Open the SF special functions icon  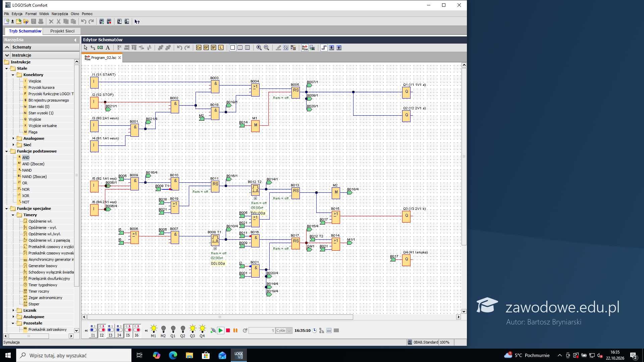[x=213, y=48]
